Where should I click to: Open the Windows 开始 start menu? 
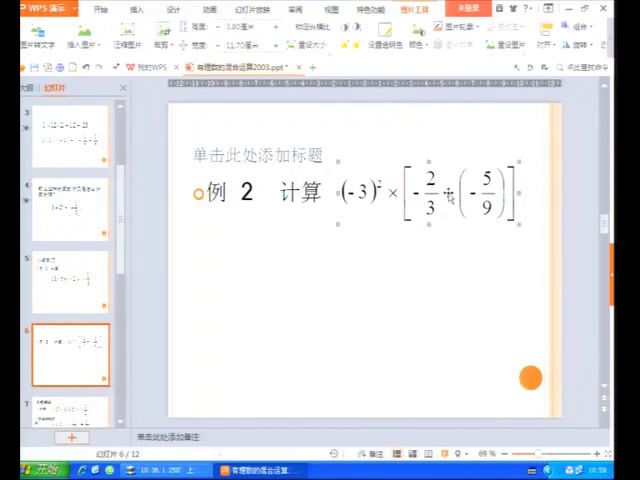(40, 470)
